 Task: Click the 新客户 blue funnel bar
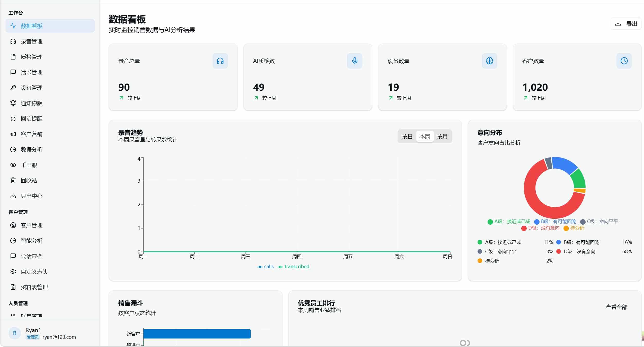click(197, 334)
